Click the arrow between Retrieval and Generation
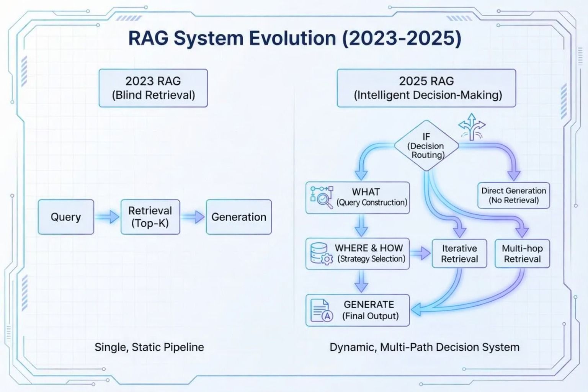 pos(193,217)
